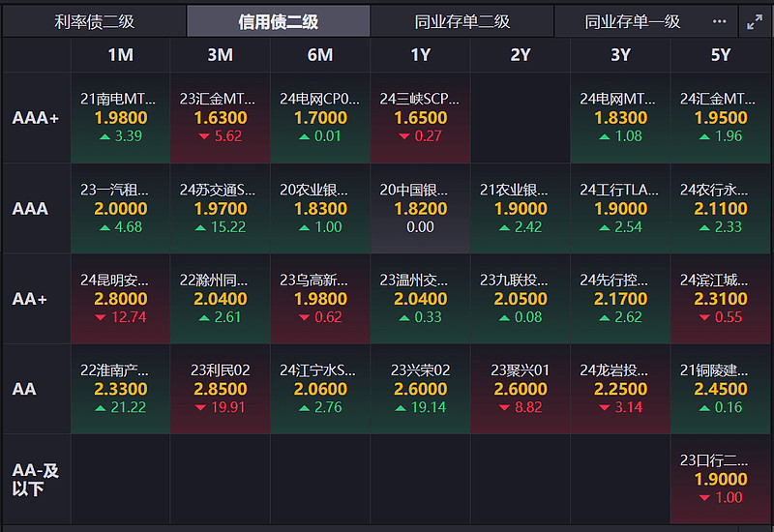Viewport: 774px width, 532px height.
Task: Click the 1M column header
Action: (x=120, y=55)
